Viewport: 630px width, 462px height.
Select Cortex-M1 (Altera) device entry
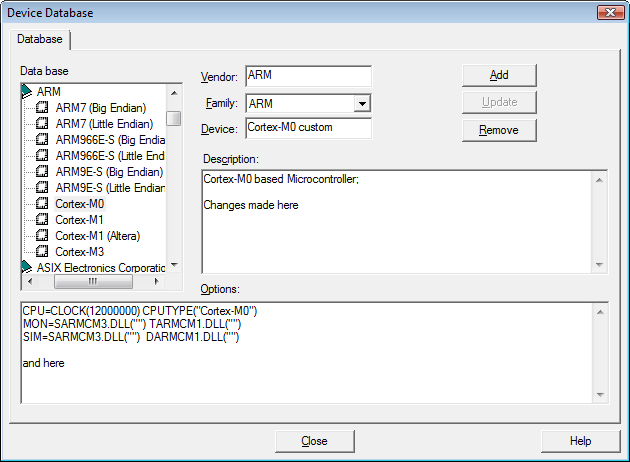tap(98, 236)
